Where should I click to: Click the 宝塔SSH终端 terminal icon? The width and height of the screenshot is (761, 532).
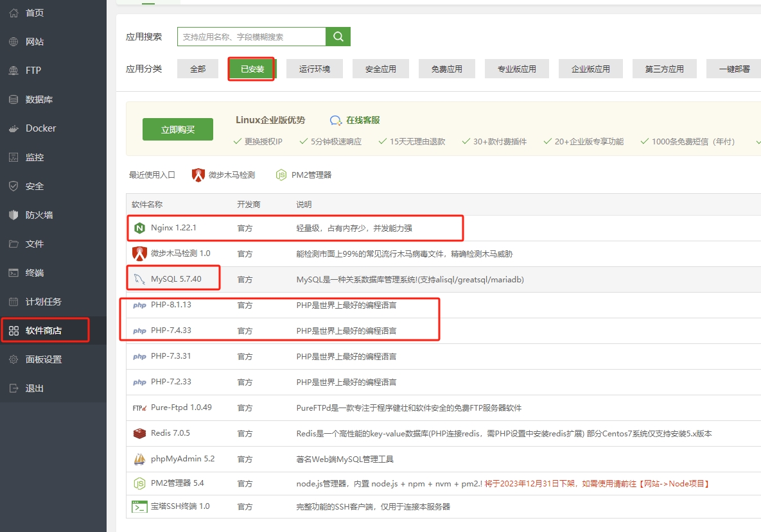tap(139, 506)
